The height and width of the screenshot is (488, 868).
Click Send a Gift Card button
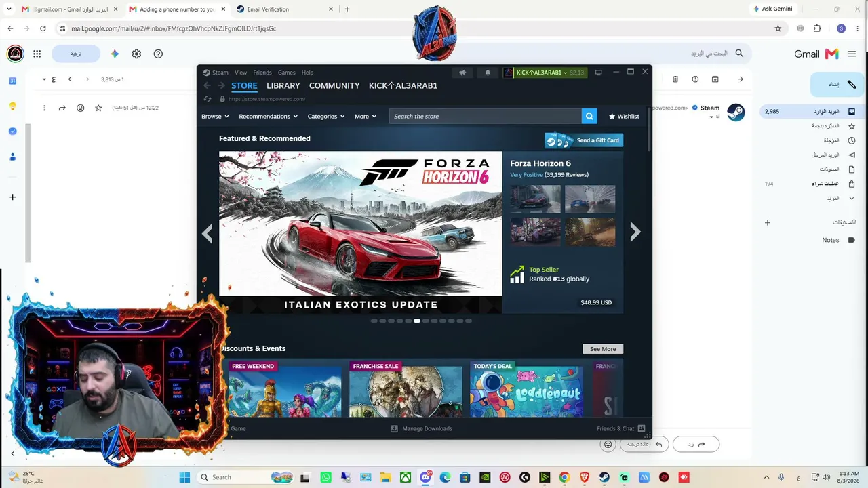584,140
